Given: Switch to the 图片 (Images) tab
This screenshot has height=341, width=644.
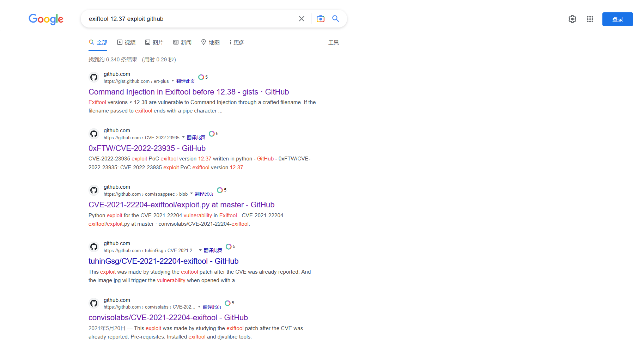Looking at the screenshot, I should pyautogui.click(x=154, y=42).
